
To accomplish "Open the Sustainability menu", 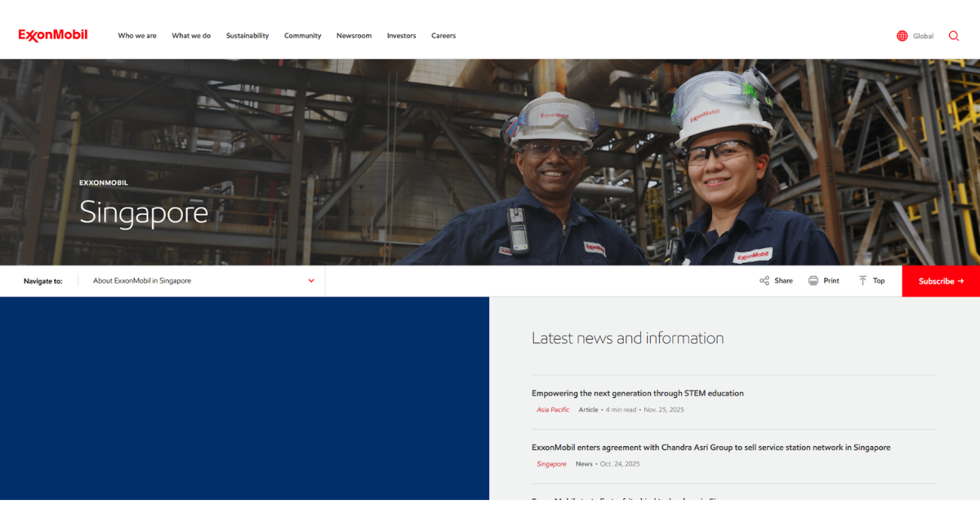I will coord(247,36).
